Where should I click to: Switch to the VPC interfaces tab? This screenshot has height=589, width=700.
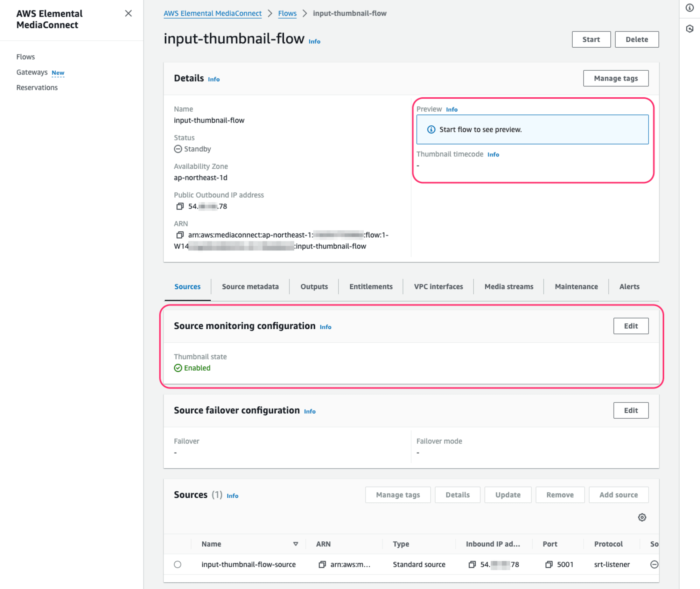438,286
